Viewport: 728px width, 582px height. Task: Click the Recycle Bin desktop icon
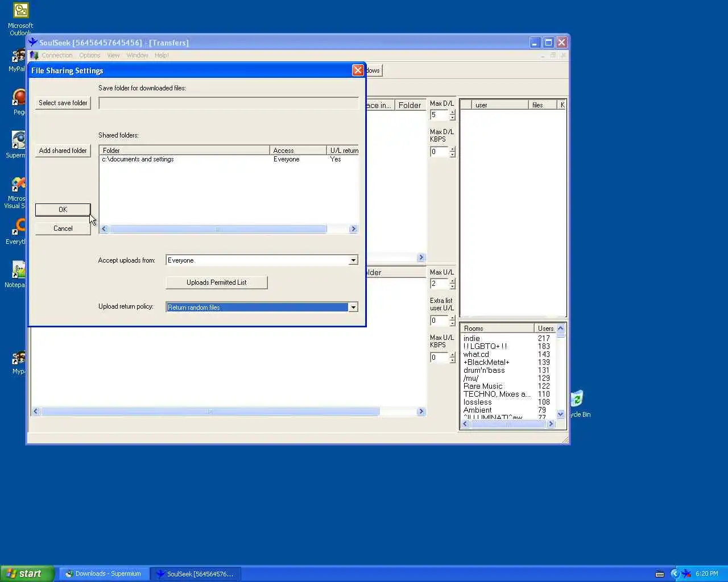point(579,404)
